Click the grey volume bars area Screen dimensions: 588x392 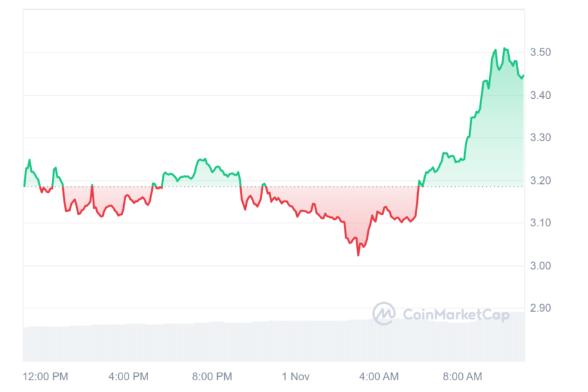274,339
